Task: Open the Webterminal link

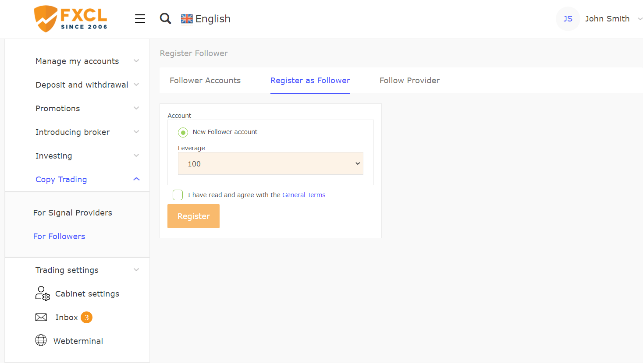Action: (78, 341)
